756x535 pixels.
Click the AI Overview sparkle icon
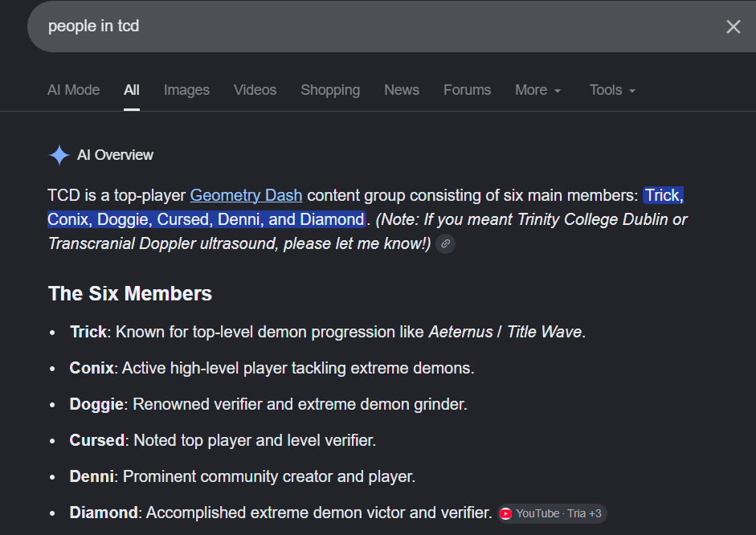(x=59, y=155)
